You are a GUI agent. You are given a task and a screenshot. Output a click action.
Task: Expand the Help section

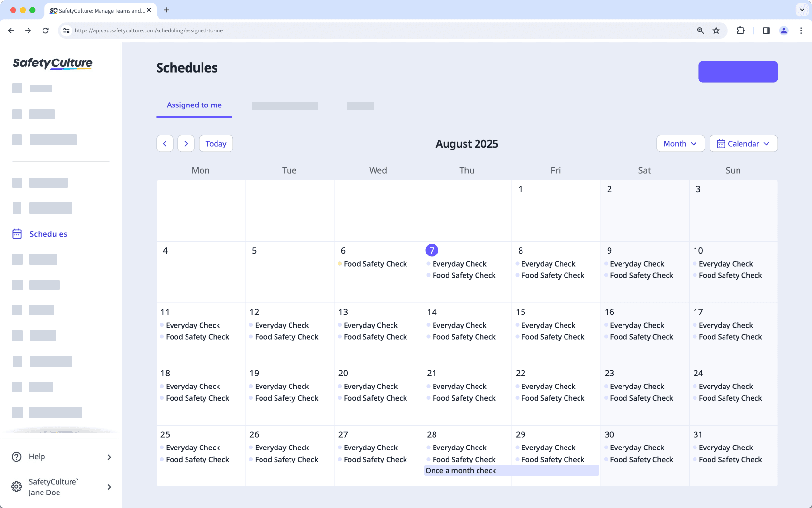109,457
